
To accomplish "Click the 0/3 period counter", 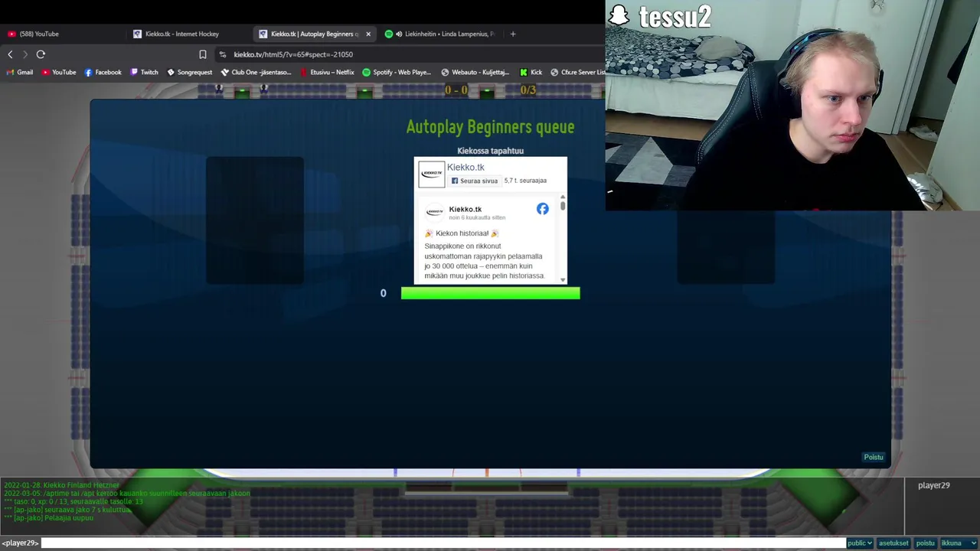I will [528, 90].
